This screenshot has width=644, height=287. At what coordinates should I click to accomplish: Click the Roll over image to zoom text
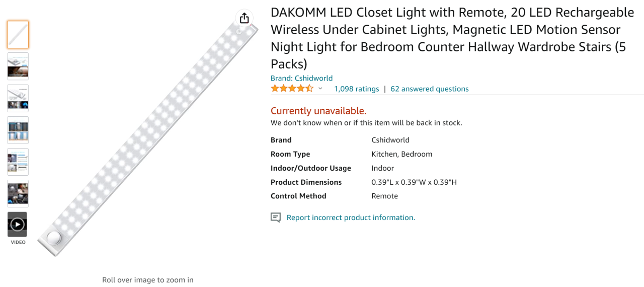pos(147,280)
